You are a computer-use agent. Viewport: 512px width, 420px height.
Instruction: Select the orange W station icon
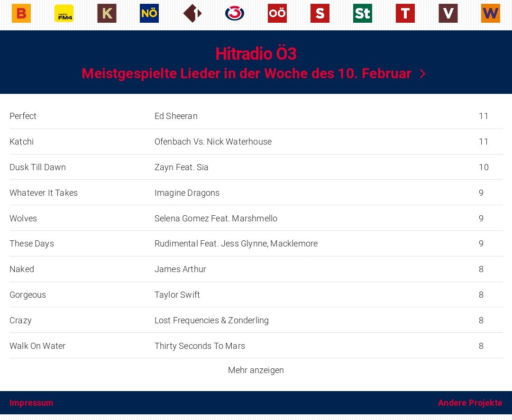tap(490, 13)
